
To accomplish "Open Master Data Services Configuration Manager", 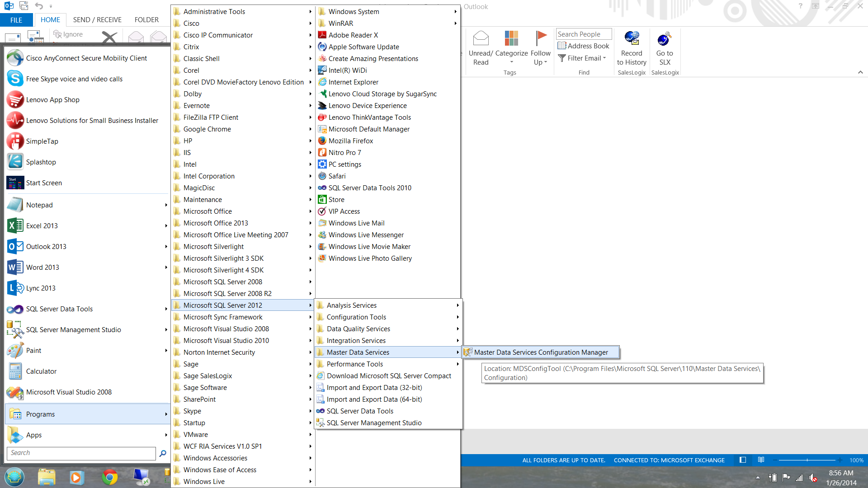I will [541, 352].
